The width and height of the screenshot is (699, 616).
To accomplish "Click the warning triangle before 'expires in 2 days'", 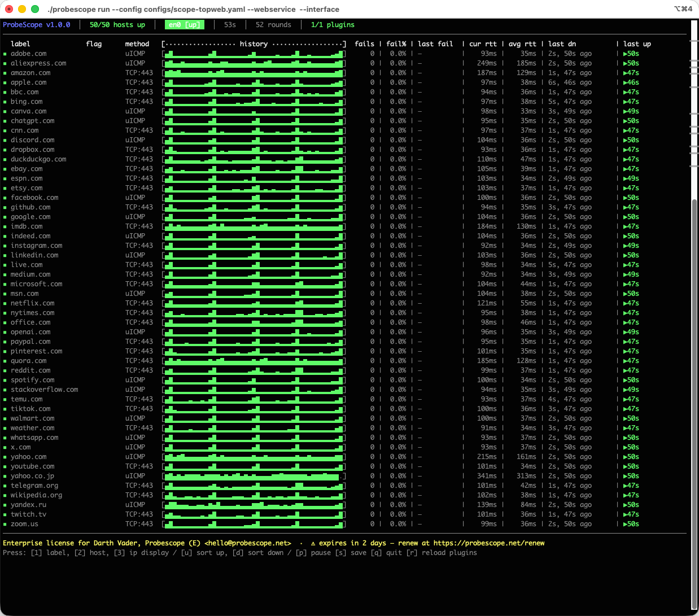I will pyautogui.click(x=313, y=543).
